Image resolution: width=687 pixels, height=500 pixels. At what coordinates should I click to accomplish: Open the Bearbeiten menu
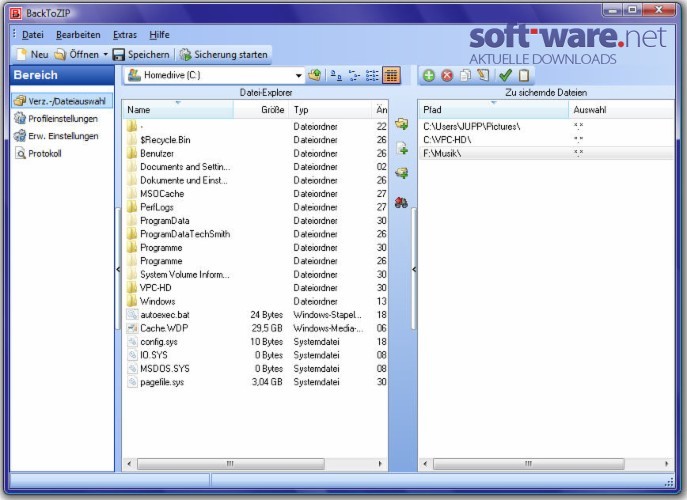point(78,35)
